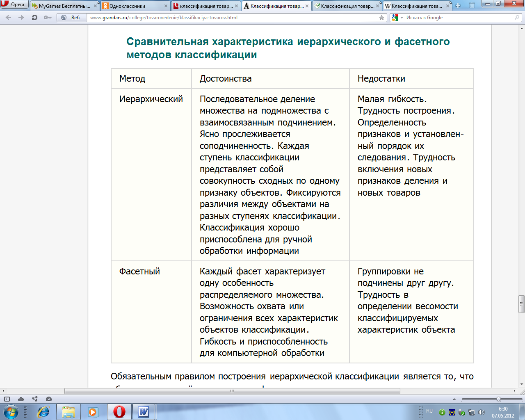Reload the current page
The height and width of the screenshot is (420, 525).
(x=34, y=18)
